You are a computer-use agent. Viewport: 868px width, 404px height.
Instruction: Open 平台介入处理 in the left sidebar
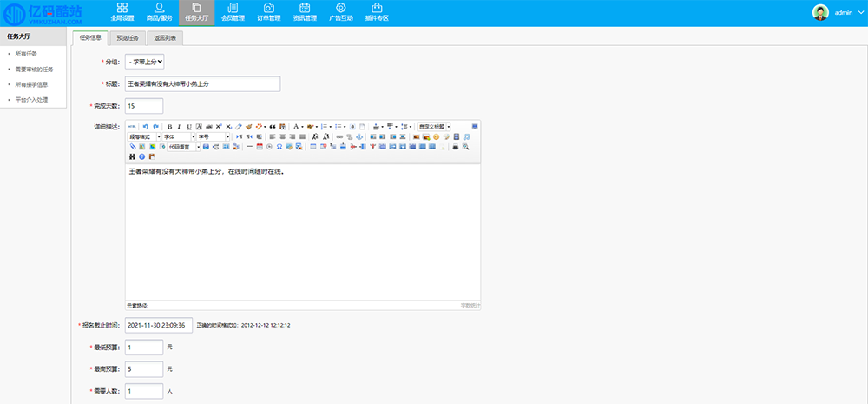31,100
